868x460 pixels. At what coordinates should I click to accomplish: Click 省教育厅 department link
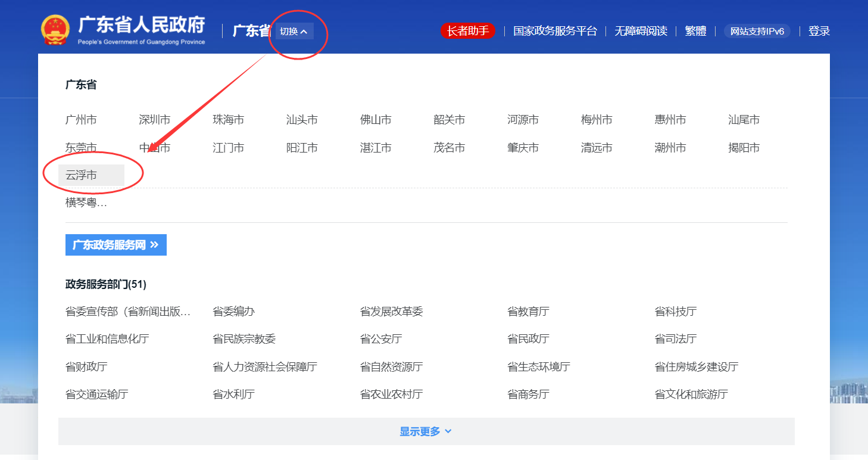[527, 310]
